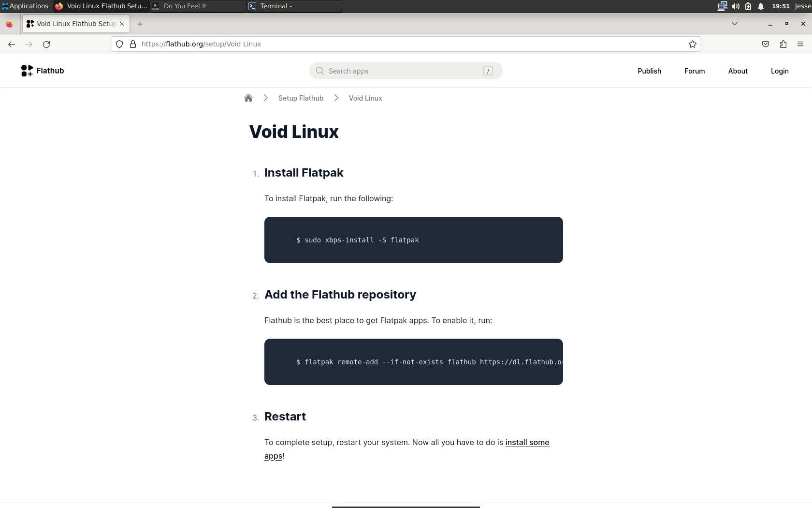Click the Void Linux page heading
Screen dimensions: 812x508
(x=294, y=132)
